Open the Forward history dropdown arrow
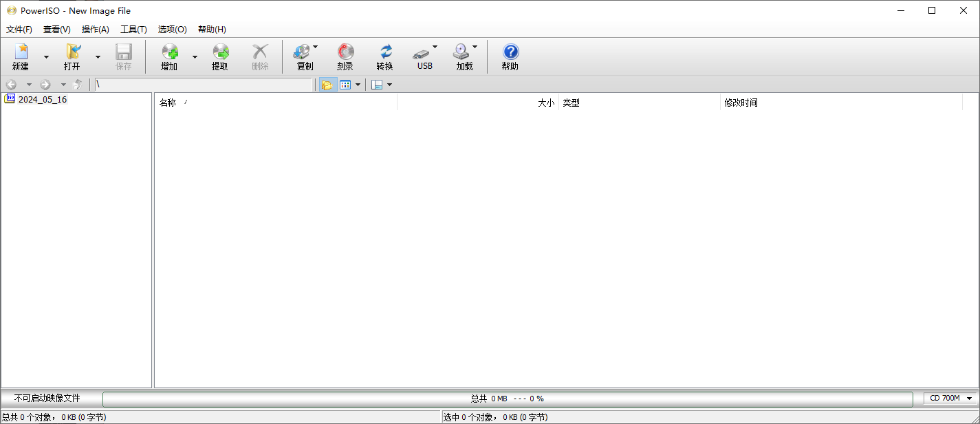Image resolution: width=980 pixels, height=424 pixels. point(63,85)
